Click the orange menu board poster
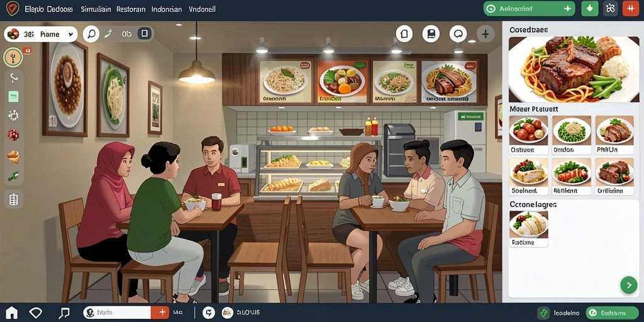The width and height of the screenshot is (644, 322). tap(343, 81)
